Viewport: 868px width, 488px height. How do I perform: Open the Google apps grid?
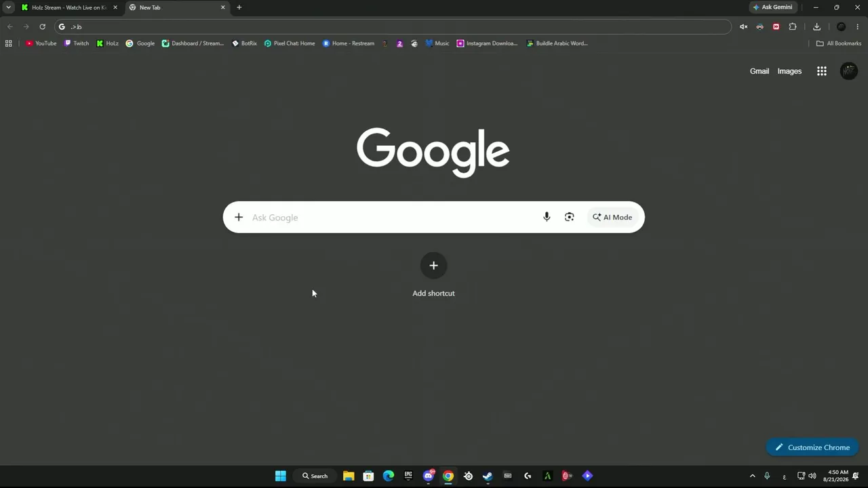821,71
